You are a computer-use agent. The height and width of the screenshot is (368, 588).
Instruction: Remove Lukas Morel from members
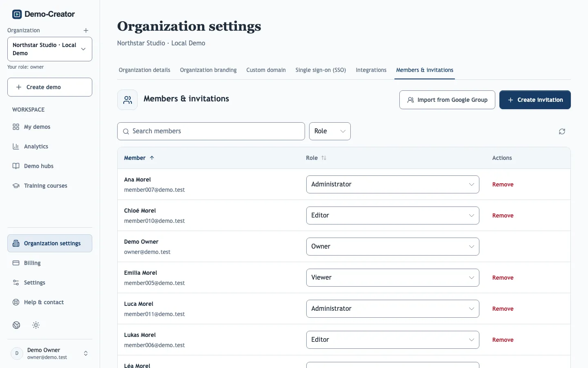point(503,340)
